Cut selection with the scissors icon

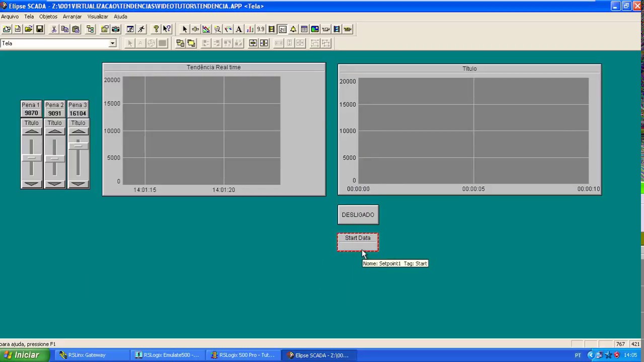[x=54, y=29]
